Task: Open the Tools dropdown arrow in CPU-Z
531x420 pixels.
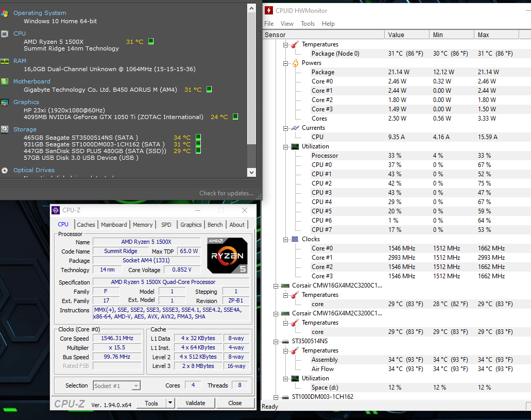Action: (170, 402)
